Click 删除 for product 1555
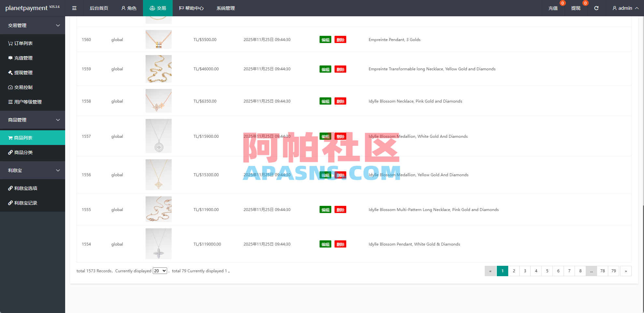Viewport: 644px width, 313px height. (x=340, y=210)
